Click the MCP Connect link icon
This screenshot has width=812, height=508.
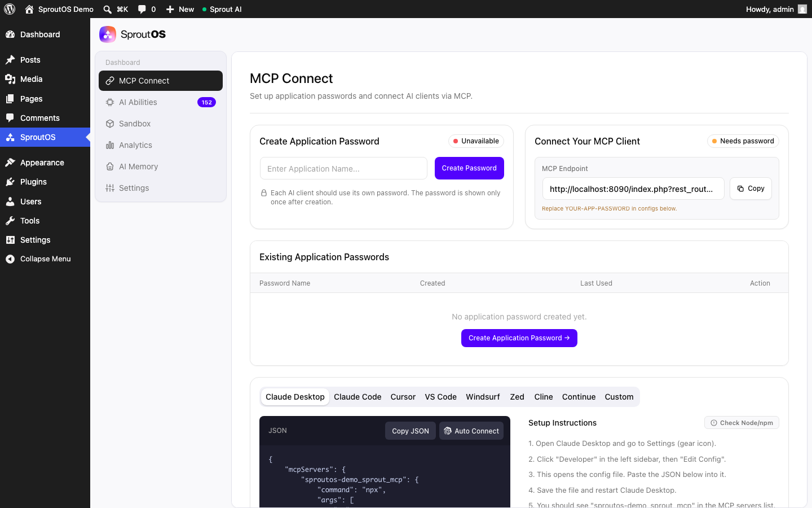[x=110, y=81]
